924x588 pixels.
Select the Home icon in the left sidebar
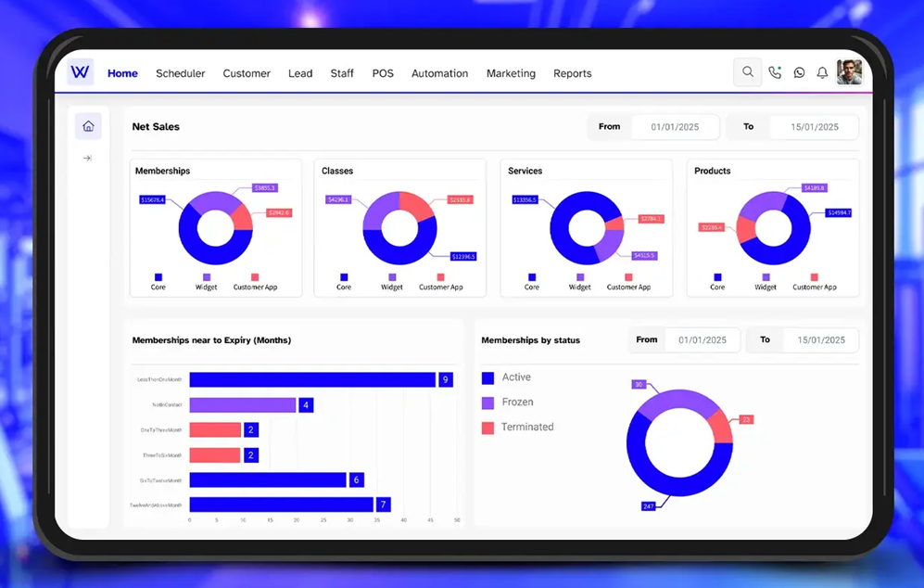click(88, 126)
